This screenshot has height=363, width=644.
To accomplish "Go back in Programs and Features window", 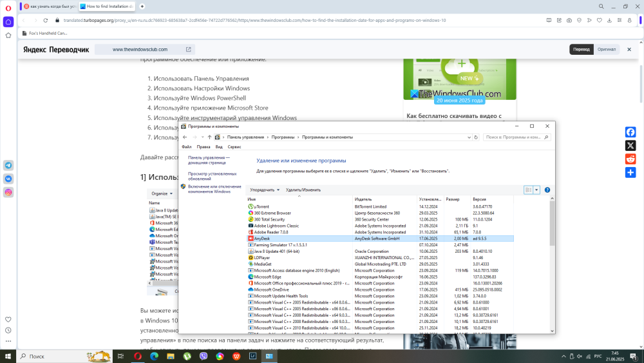I will point(185,137).
